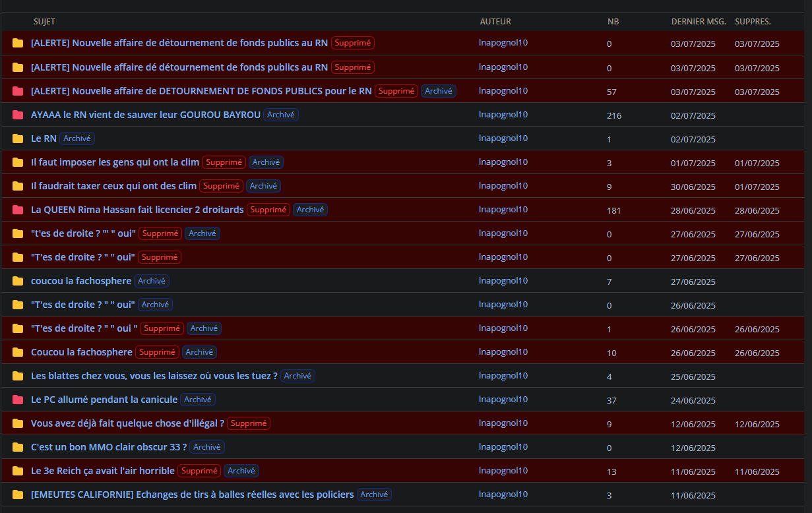Click folder icon of 'Il faudrait taxer ceux' topic

coord(18,186)
